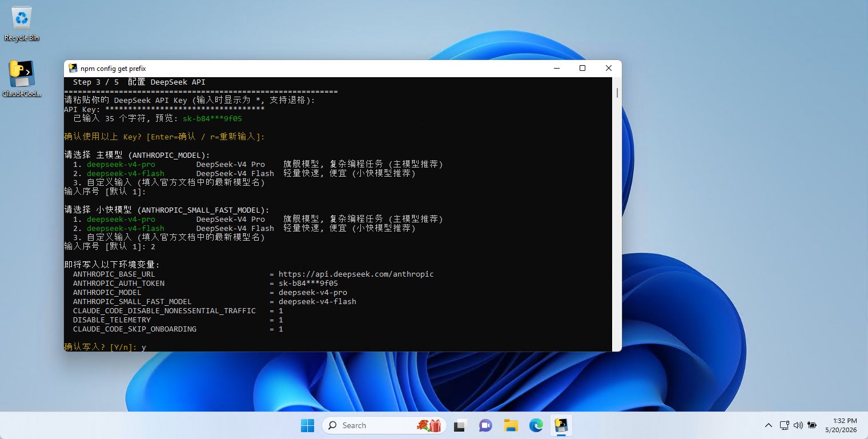Click the key preview sk-b84***9f05 beside 预览

click(212, 119)
